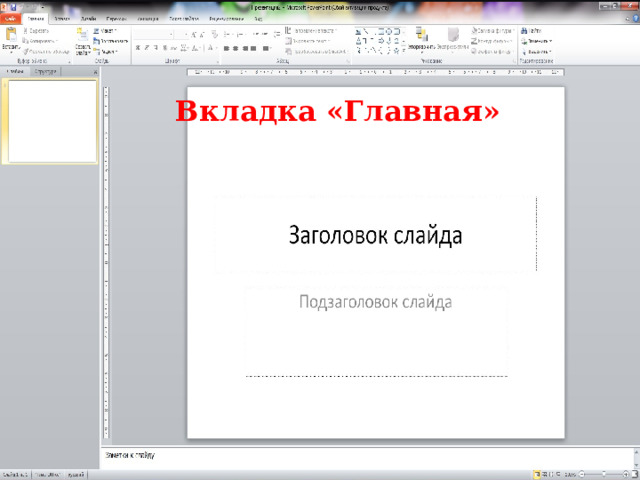The height and width of the screenshot is (480, 640).
Task: Open the font size combo box
Action: pos(181,35)
